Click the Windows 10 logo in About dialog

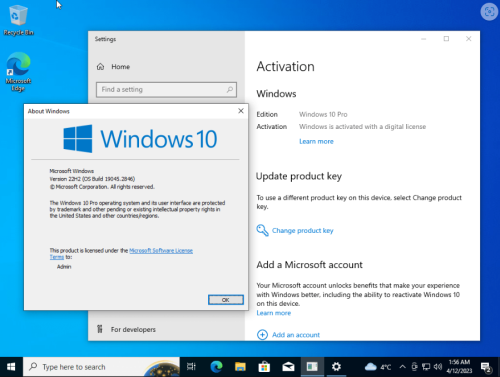point(140,139)
